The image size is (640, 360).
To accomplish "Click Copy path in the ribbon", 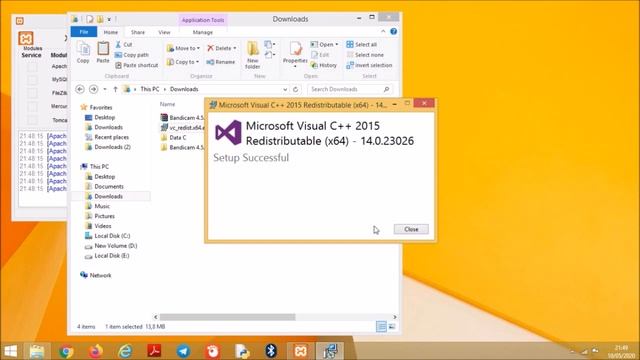I will click(x=132, y=55).
